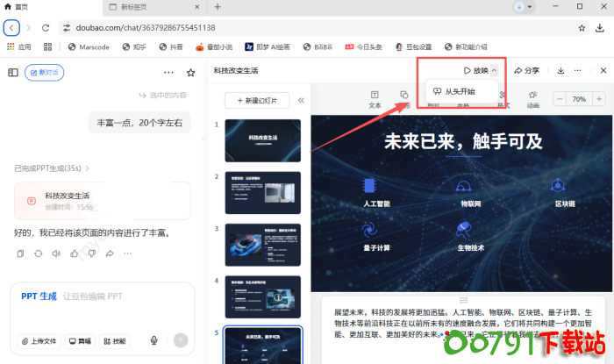Click the copy message icon under reply

[20, 253]
